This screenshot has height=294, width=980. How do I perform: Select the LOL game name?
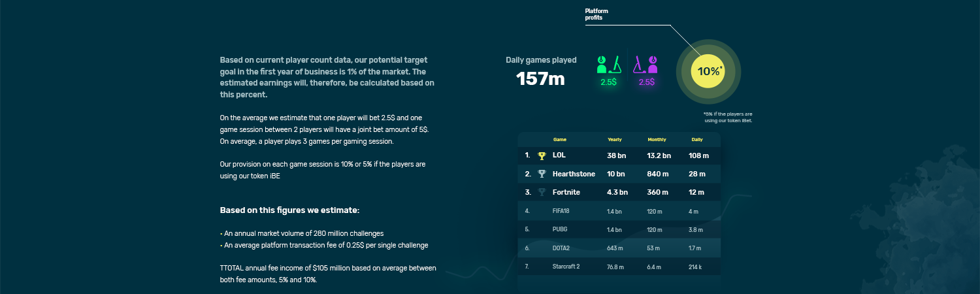tap(559, 156)
